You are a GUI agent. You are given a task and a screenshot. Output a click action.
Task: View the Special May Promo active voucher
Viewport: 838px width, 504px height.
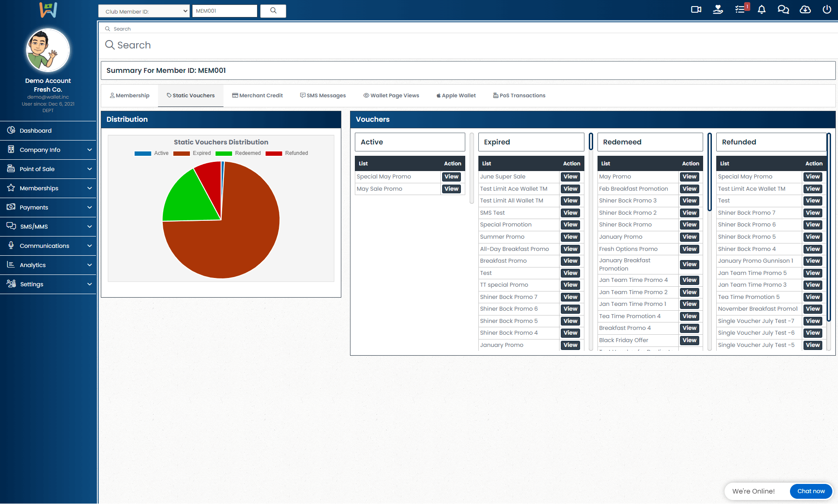point(451,177)
